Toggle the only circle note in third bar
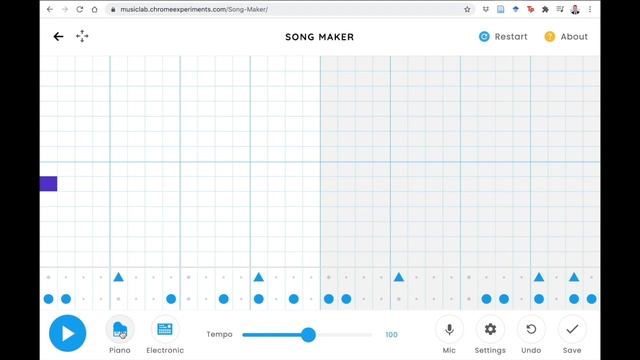Image resolution: width=640 pixels, height=360 pixels. pyautogui.click(x=224, y=299)
